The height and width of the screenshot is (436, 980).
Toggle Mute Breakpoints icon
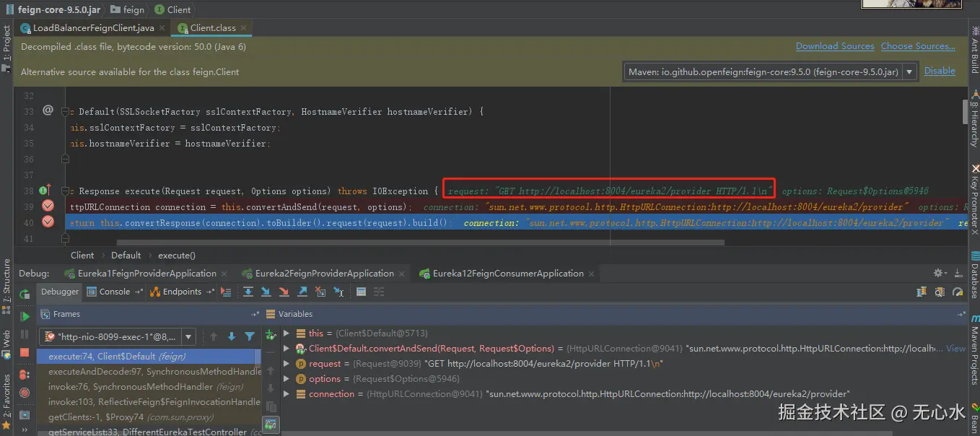click(25, 393)
